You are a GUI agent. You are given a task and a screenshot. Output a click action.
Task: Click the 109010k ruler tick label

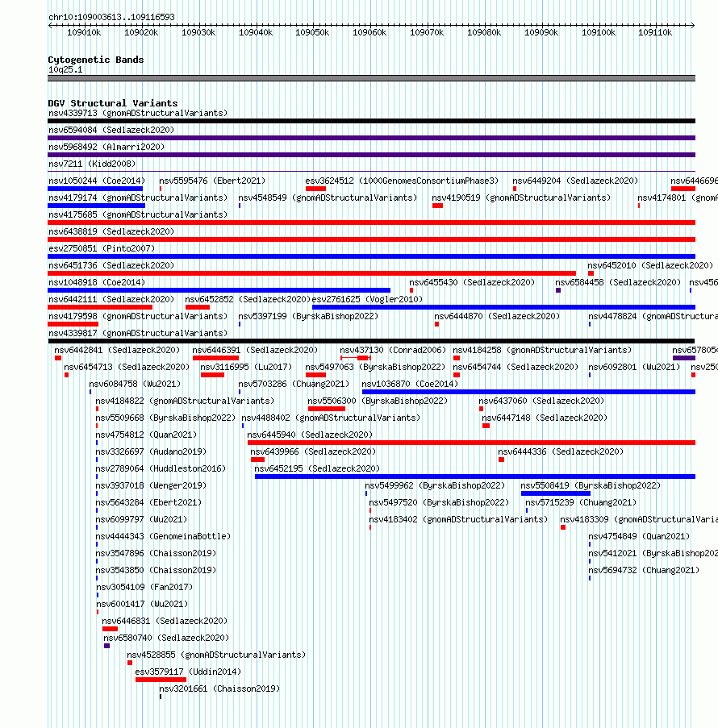coord(84,32)
